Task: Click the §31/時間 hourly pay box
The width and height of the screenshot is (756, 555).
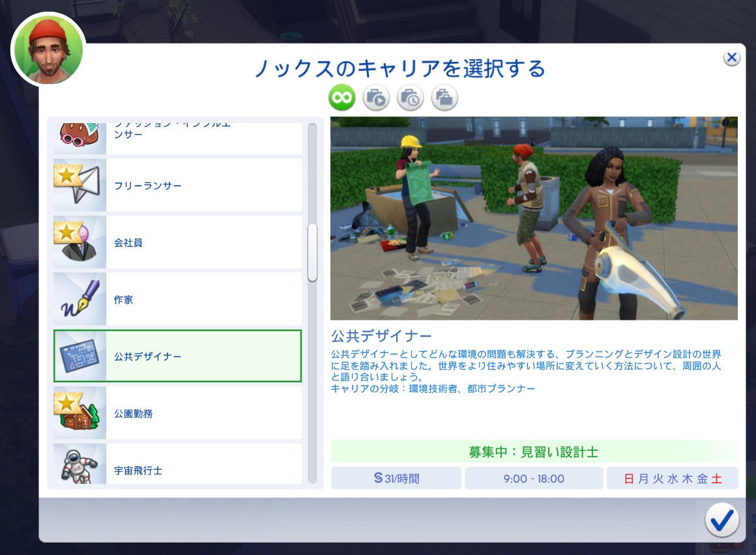Action: (x=396, y=478)
